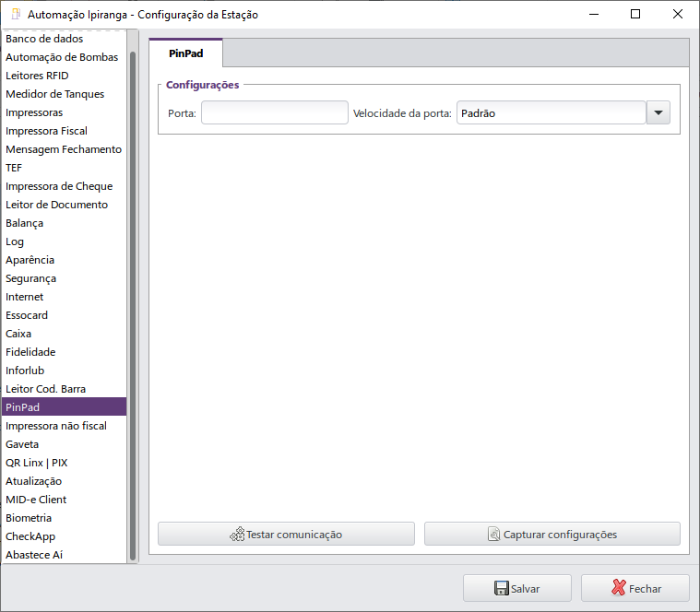Open the Padrão speed combo box
The height and width of the screenshot is (612, 700).
pos(551,112)
